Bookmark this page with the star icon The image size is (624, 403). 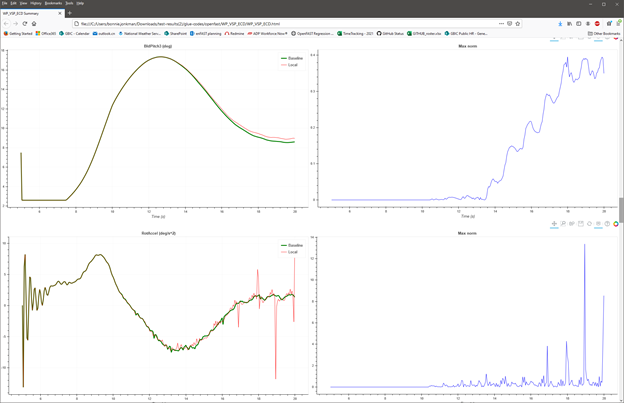(518, 23)
